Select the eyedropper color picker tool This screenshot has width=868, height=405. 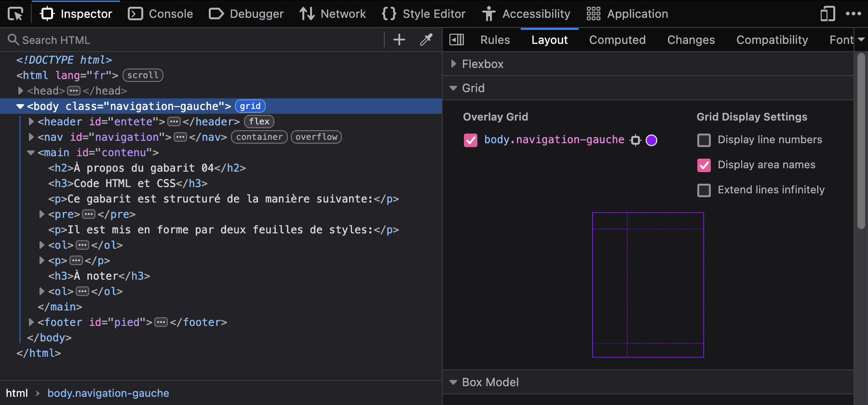[x=426, y=40]
